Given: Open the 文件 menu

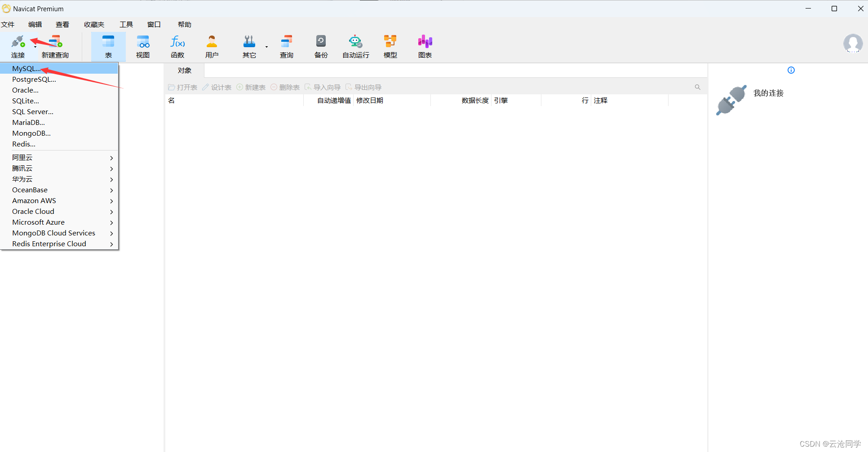Looking at the screenshot, I should coord(8,25).
